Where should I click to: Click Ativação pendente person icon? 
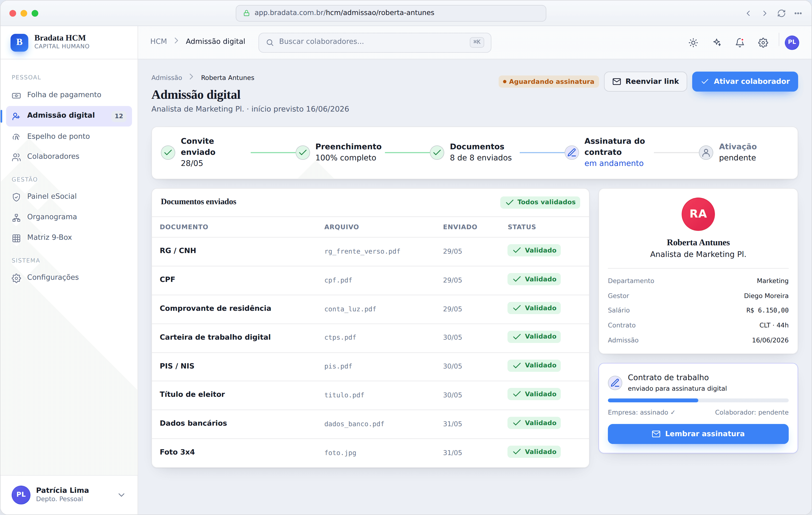(x=706, y=153)
